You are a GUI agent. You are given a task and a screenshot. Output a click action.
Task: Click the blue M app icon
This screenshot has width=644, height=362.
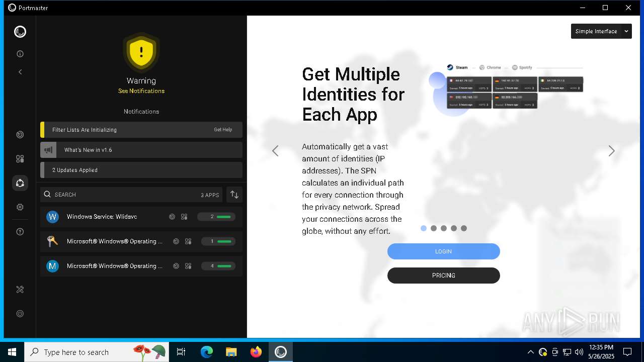click(x=53, y=266)
